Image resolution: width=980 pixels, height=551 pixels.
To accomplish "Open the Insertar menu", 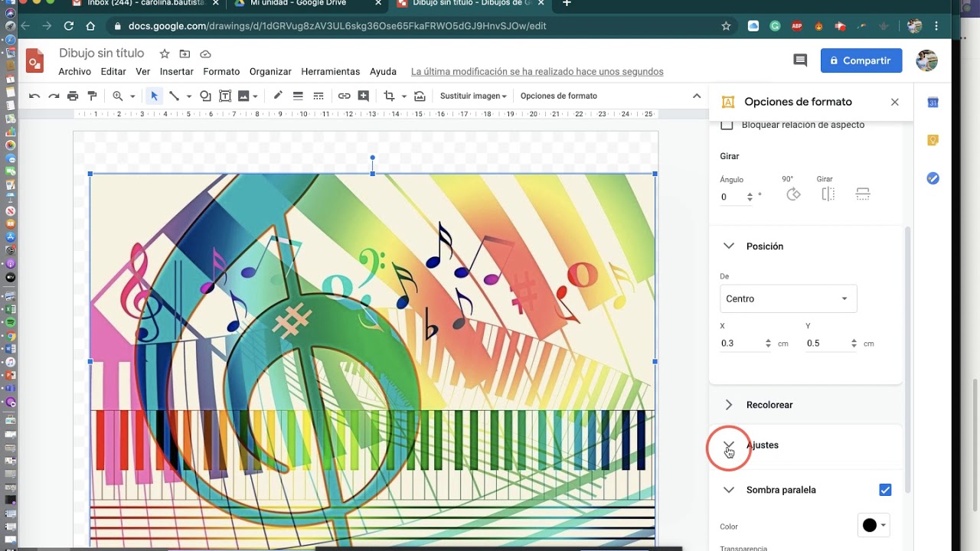I will (x=176, y=71).
